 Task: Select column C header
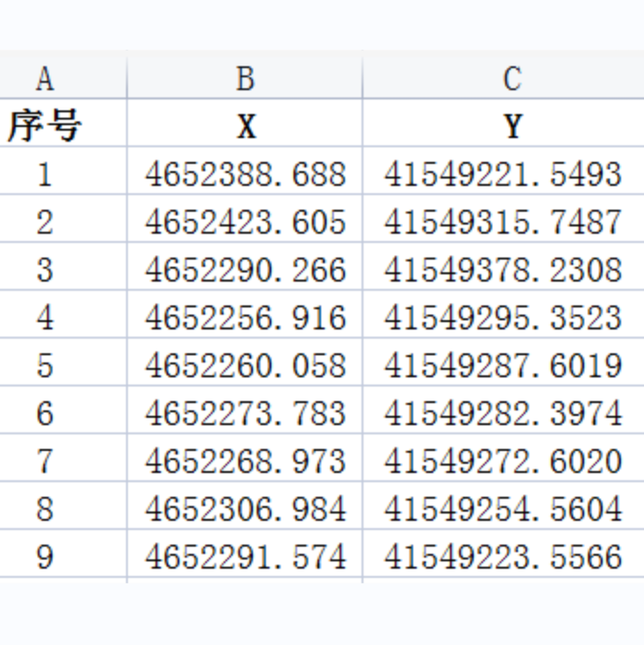[504, 77]
